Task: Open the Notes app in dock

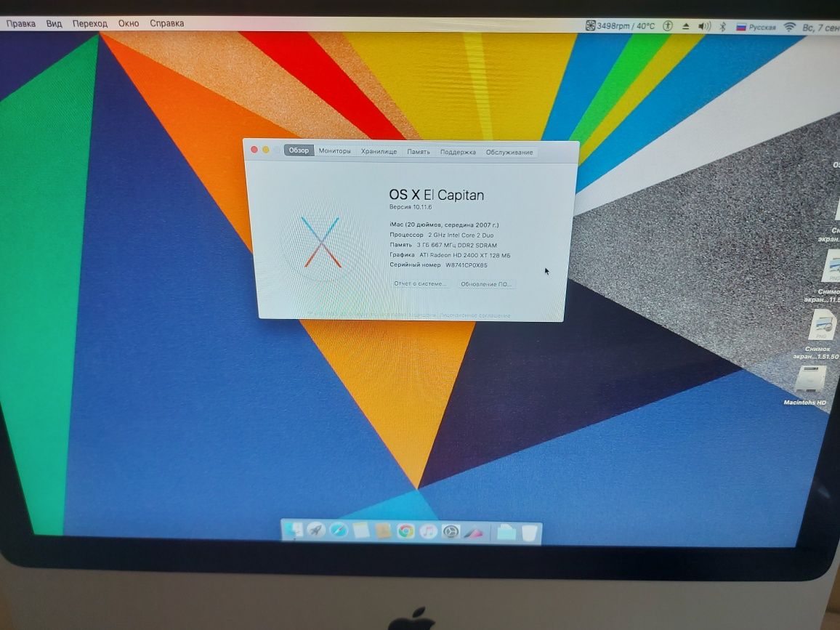Action: (361, 531)
